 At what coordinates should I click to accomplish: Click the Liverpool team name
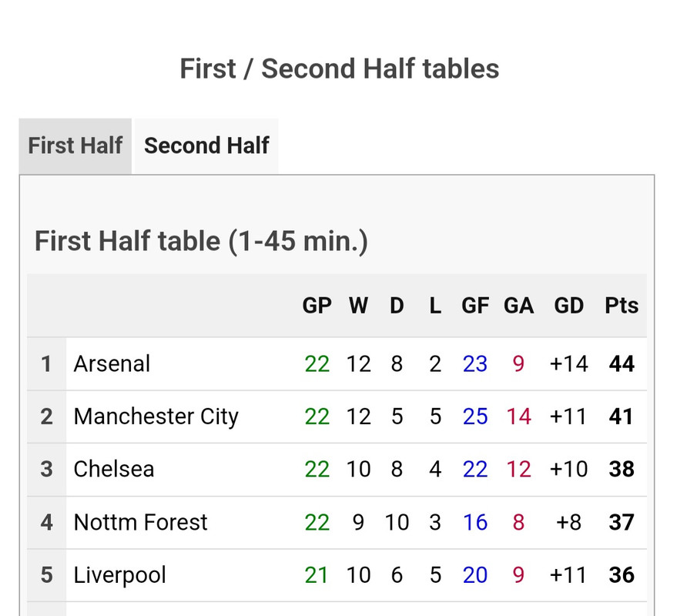click(x=119, y=575)
